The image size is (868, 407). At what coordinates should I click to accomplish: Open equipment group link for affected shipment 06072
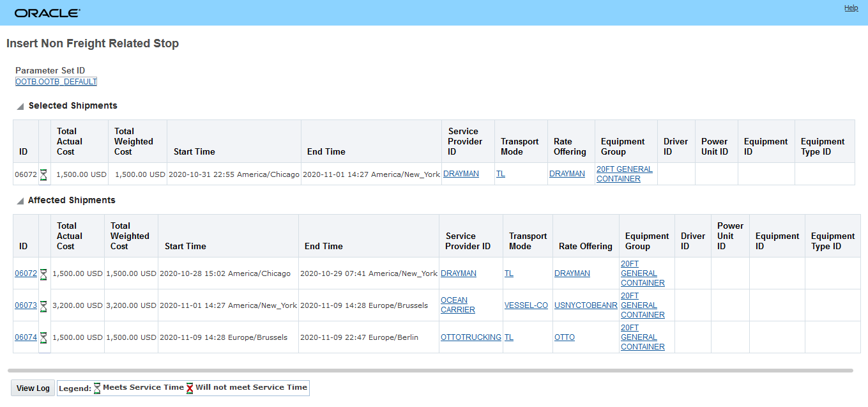[643, 273]
